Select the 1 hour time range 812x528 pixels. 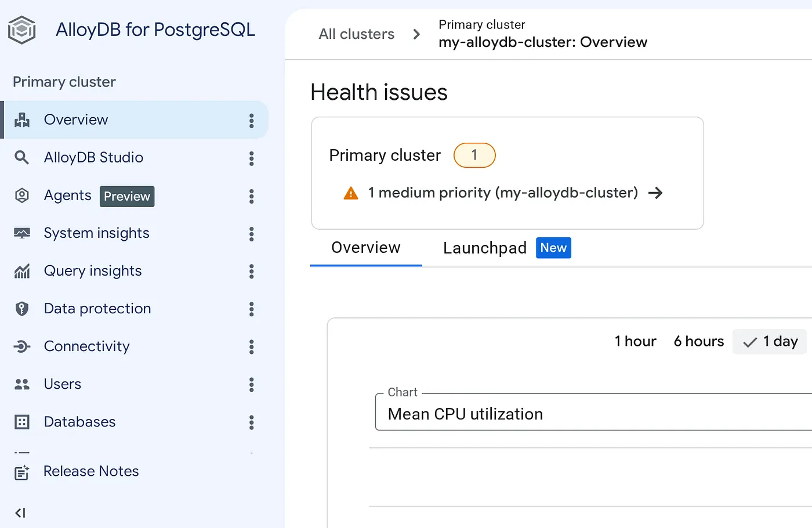[x=636, y=341]
